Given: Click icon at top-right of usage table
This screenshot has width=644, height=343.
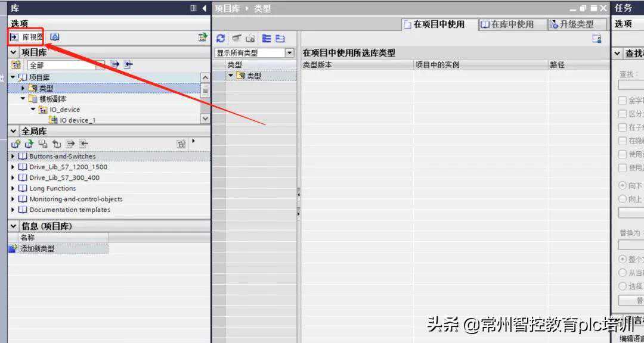Looking at the screenshot, I should (596, 39).
